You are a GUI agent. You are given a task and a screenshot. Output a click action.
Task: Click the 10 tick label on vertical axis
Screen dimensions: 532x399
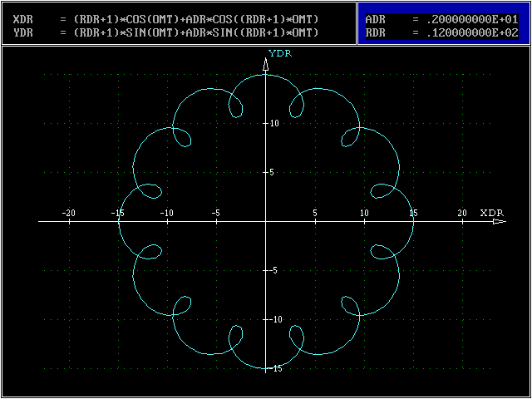(x=274, y=123)
